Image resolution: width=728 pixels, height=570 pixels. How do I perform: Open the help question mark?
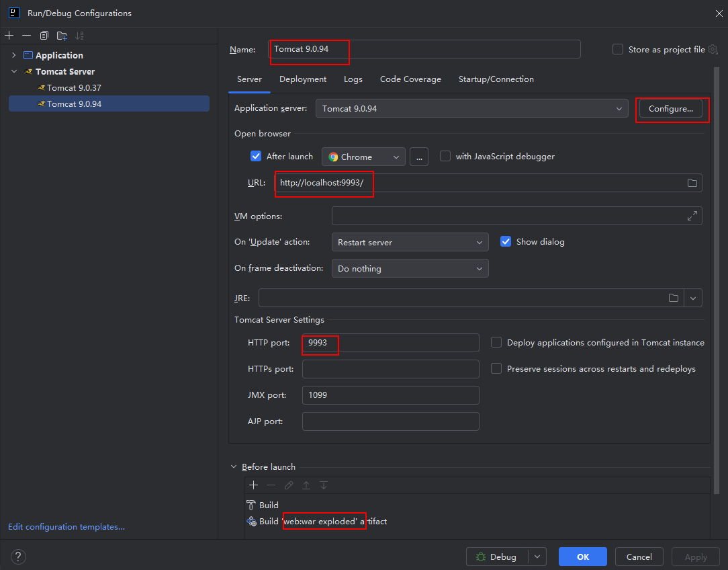(19, 557)
